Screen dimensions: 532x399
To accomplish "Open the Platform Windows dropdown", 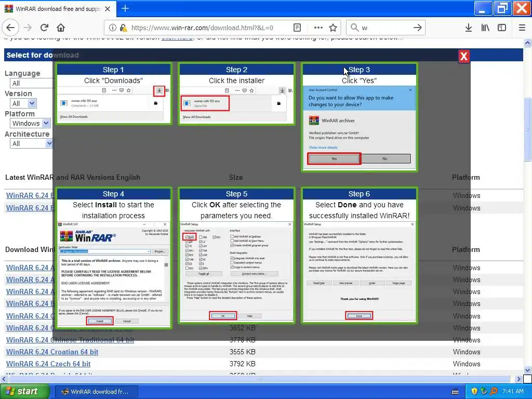I will (x=30, y=123).
